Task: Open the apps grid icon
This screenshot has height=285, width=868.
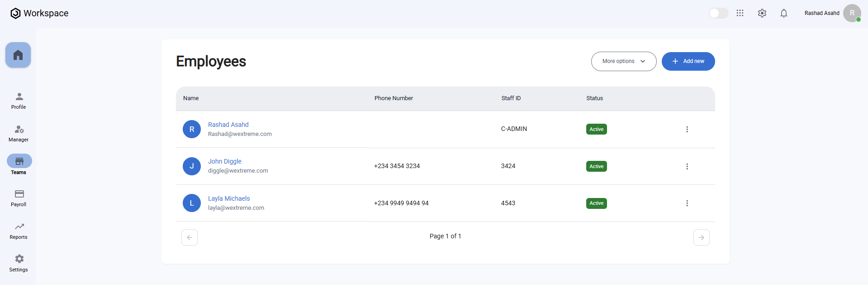Action: point(740,13)
